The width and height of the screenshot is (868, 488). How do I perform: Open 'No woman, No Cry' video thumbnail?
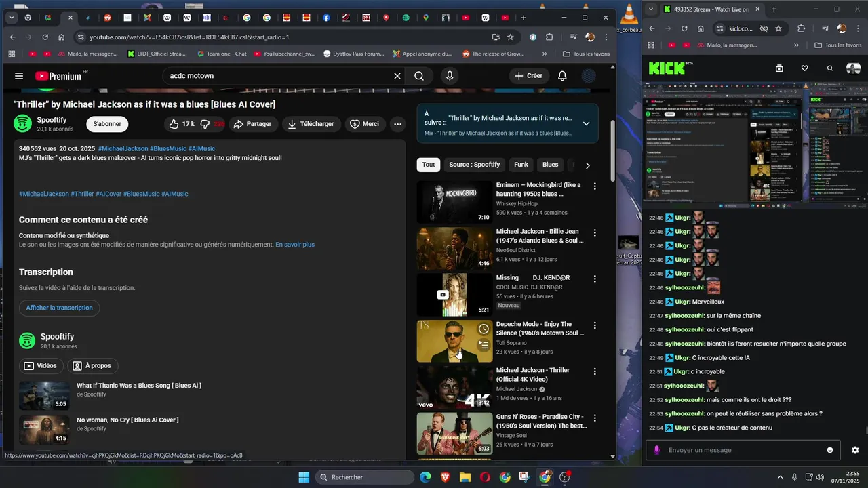pos(44,430)
